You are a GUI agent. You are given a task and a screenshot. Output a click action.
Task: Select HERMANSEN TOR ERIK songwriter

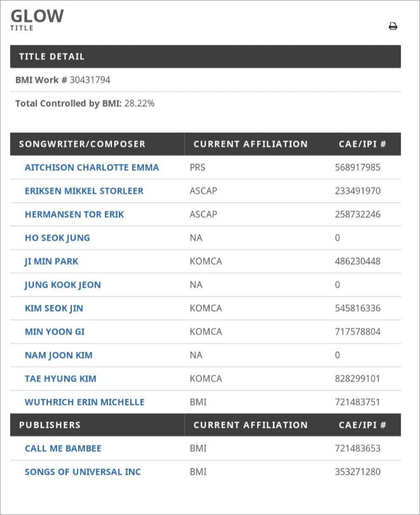(75, 215)
